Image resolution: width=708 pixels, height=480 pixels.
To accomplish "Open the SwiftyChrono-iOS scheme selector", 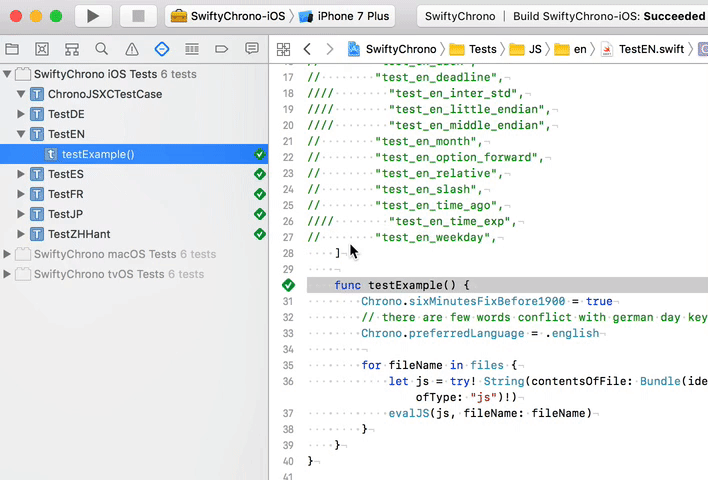I will [x=228, y=16].
